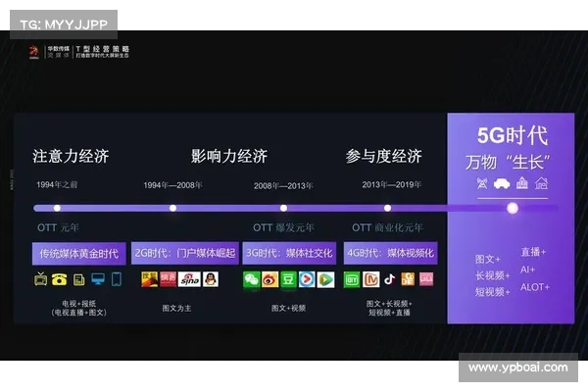Click the 1994年之前 date text

(x=57, y=184)
